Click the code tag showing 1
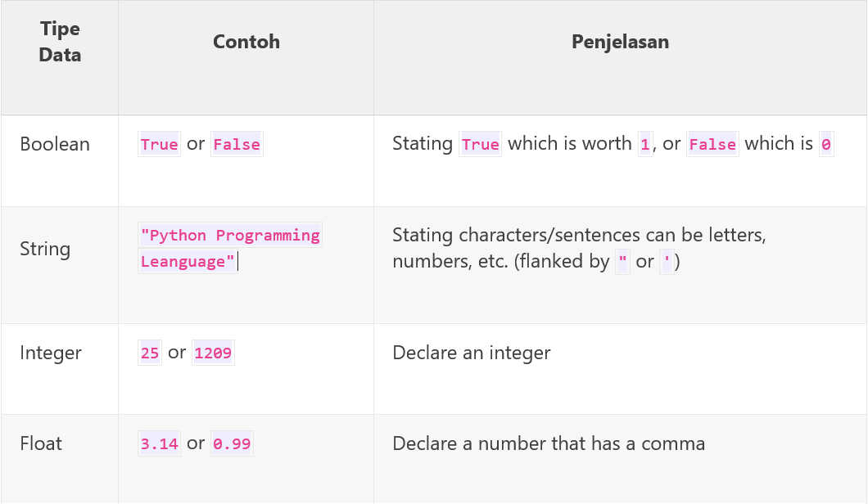868x504 pixels. click(x=645, y=144)
